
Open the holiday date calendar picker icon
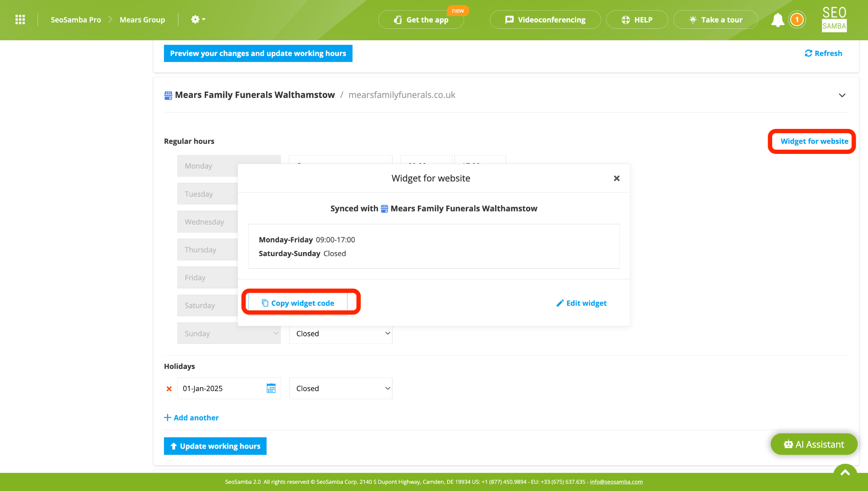click(x=271, y=388)
